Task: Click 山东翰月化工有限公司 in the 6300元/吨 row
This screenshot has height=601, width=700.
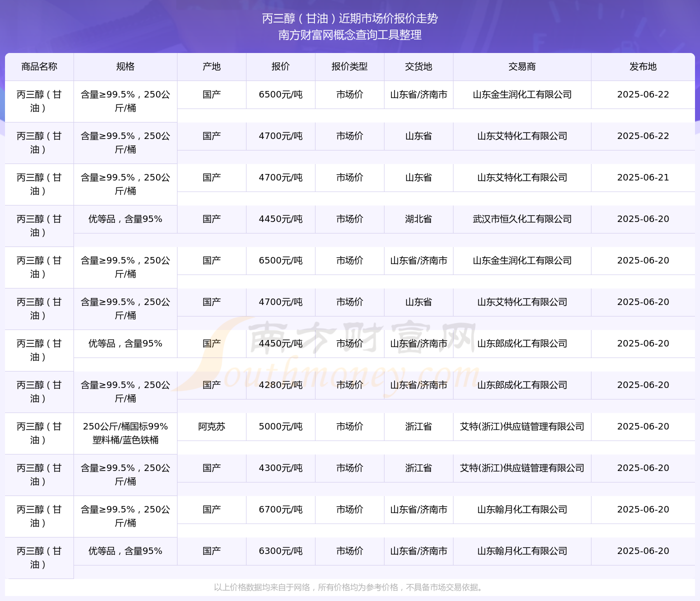Action: tap(522, 551)
